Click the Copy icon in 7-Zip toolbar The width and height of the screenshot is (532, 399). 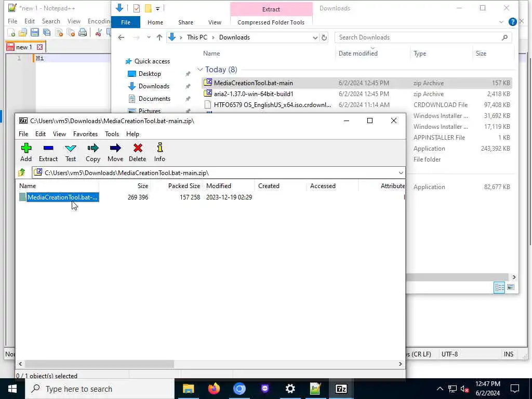pos(93,152)
